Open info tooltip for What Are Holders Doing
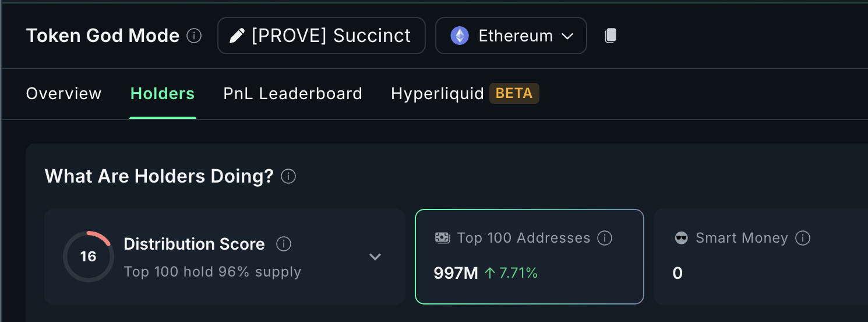Screen dimensions: 868x322 click(x=288, y=176)
